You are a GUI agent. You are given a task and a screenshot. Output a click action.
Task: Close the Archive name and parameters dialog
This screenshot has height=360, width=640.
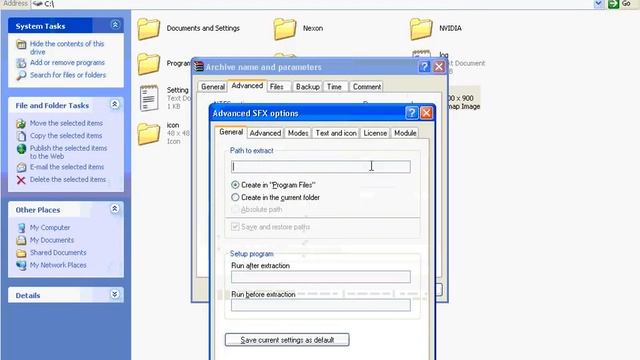click(x=439, y=67)
